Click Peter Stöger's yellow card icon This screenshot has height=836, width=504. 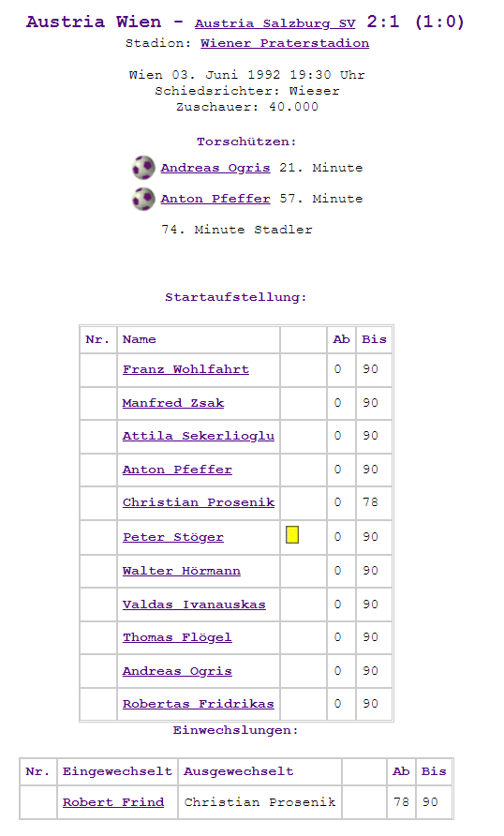click(292, 535)
